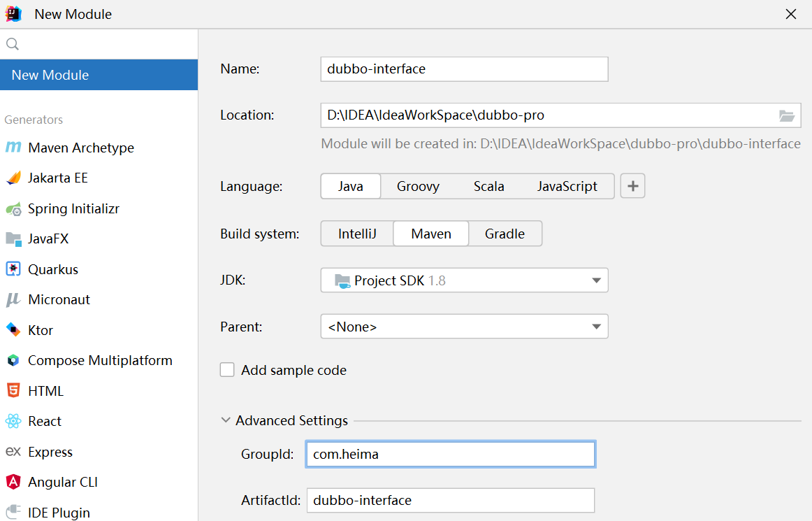Click the Quarkus generator icon
This screenshot has height=521, width=812.
coord(13,269)
